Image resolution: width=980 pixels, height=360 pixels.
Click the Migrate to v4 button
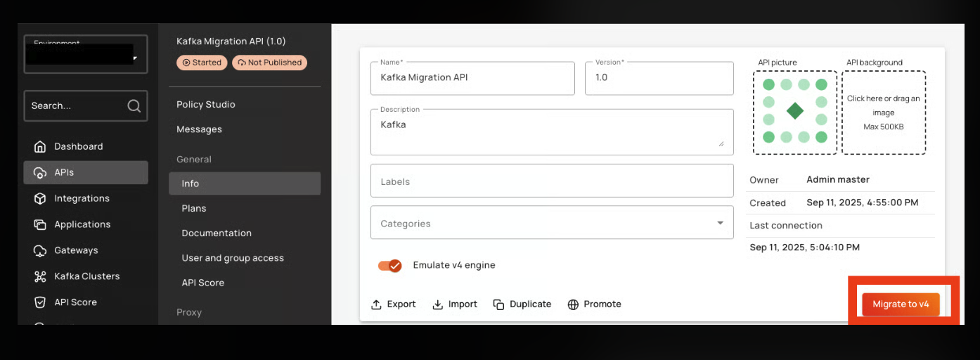point(901,304)
